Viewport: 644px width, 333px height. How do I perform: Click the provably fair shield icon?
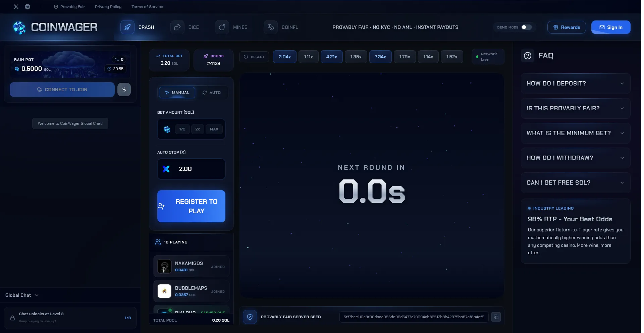(x=250, y=317)
